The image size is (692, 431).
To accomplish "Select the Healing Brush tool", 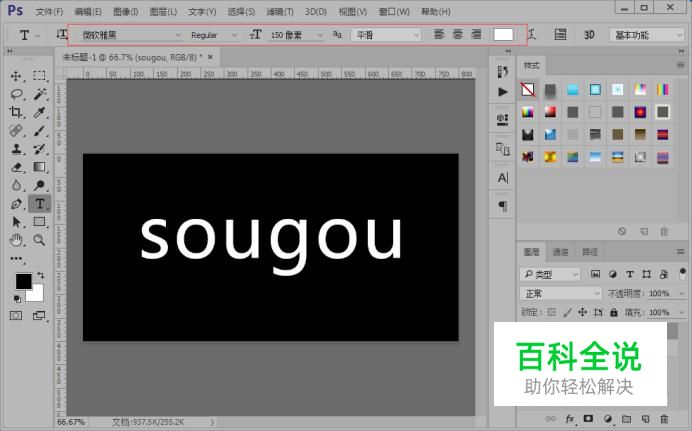I will tap(16, 131).
